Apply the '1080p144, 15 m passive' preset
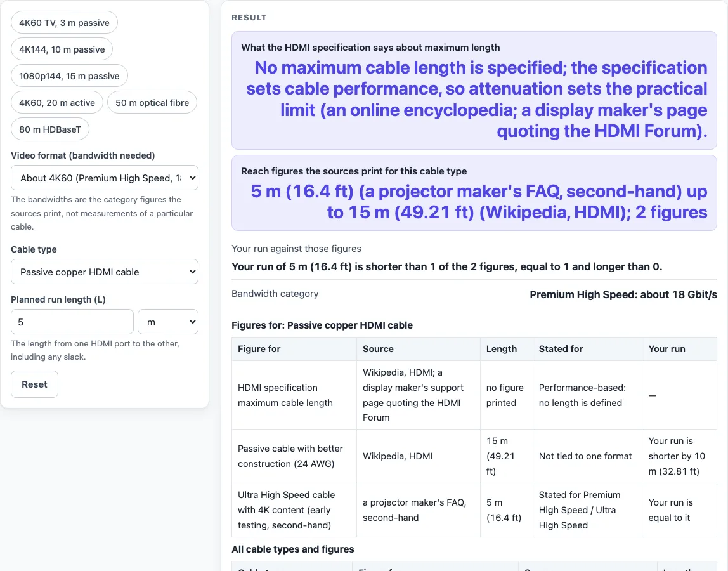The height and width of the screenshot is (571, 728). point(69,75)
